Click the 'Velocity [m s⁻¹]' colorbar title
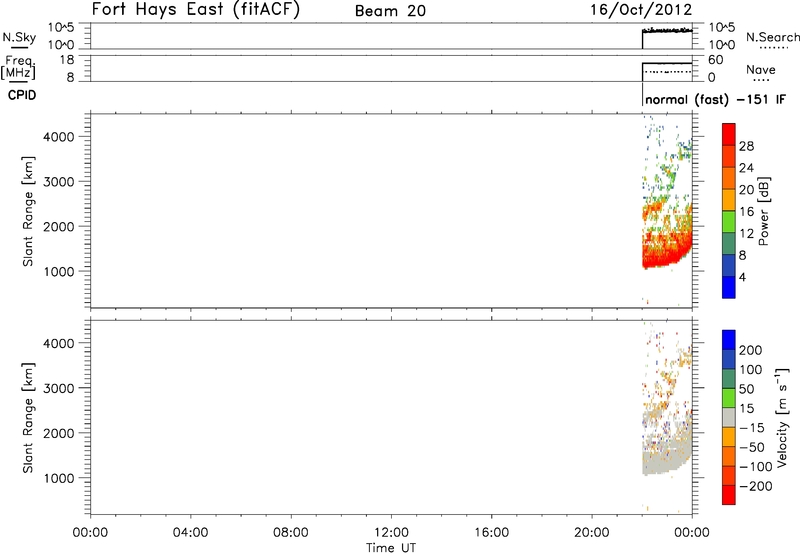This screenshot has width=800, height=554. [x=782, y=417]
